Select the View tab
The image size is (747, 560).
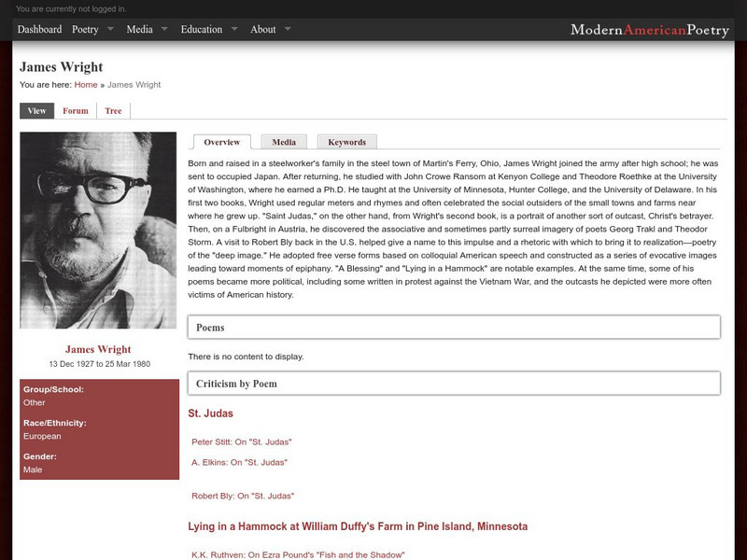point(37,110)
